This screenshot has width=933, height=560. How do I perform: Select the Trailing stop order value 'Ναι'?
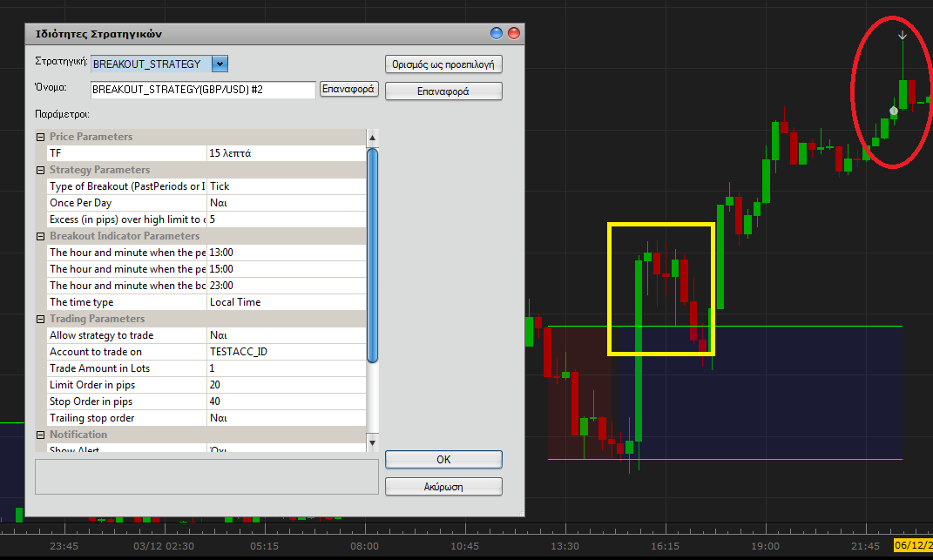click(287, 418)
